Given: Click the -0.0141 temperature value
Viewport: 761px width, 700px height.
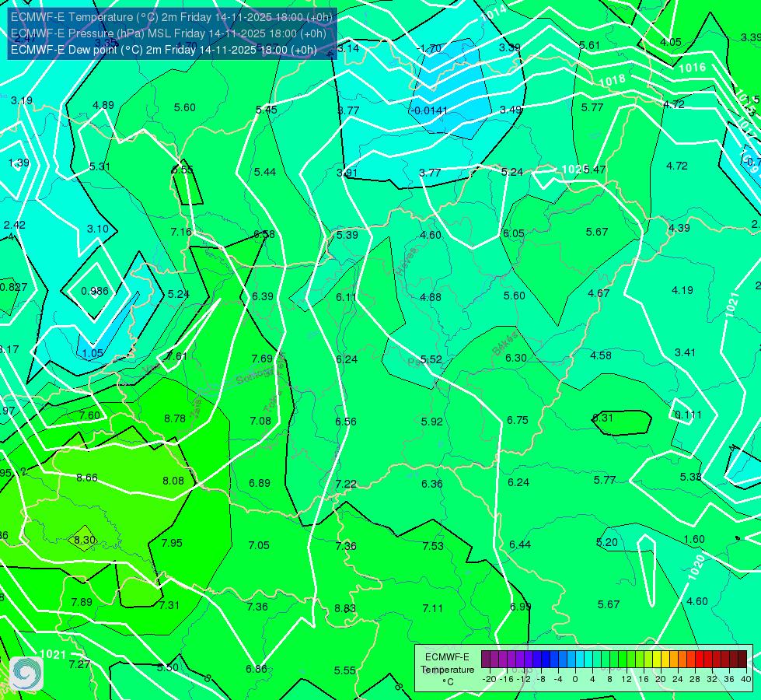Looking at the screenshot, I should [429, 110].
